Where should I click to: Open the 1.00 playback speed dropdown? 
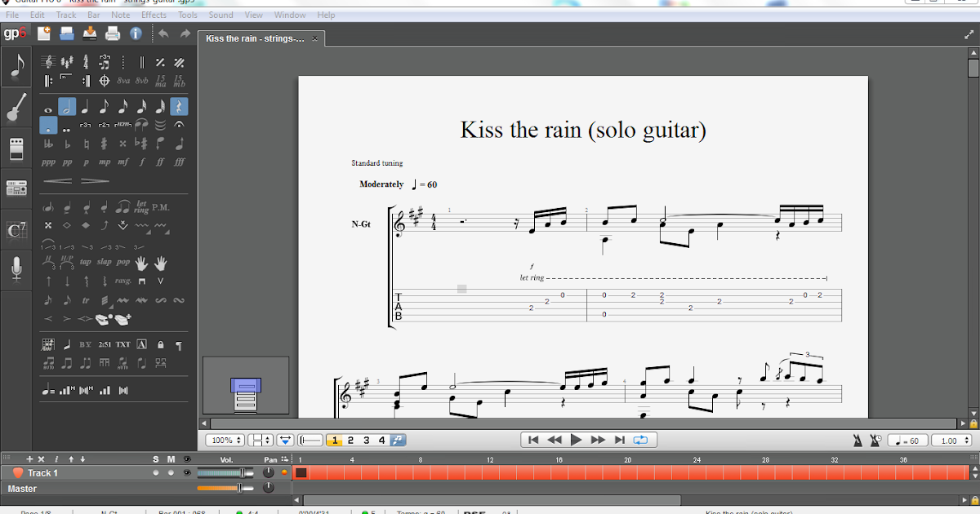951,441
